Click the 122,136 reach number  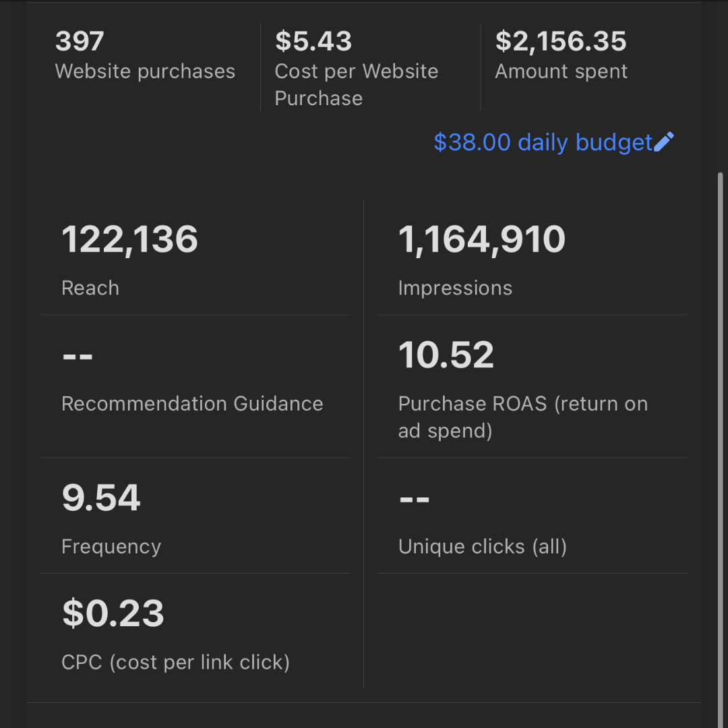tap(130, 240)
